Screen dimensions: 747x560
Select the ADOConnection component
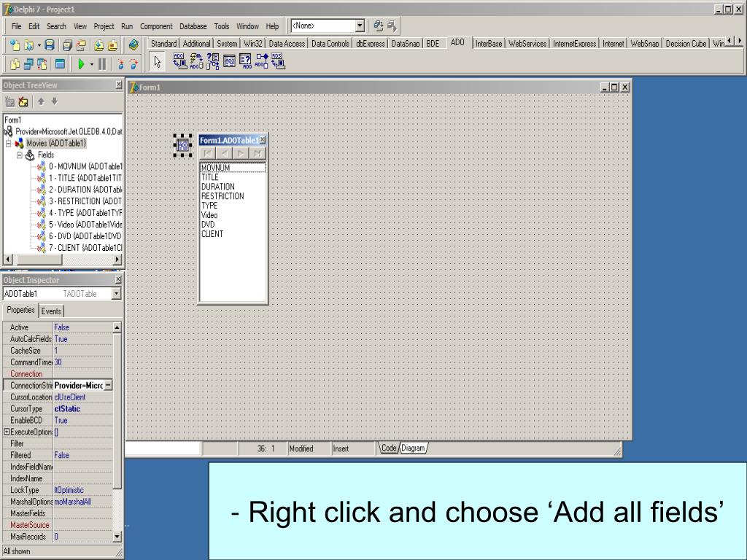pos(179,61)
